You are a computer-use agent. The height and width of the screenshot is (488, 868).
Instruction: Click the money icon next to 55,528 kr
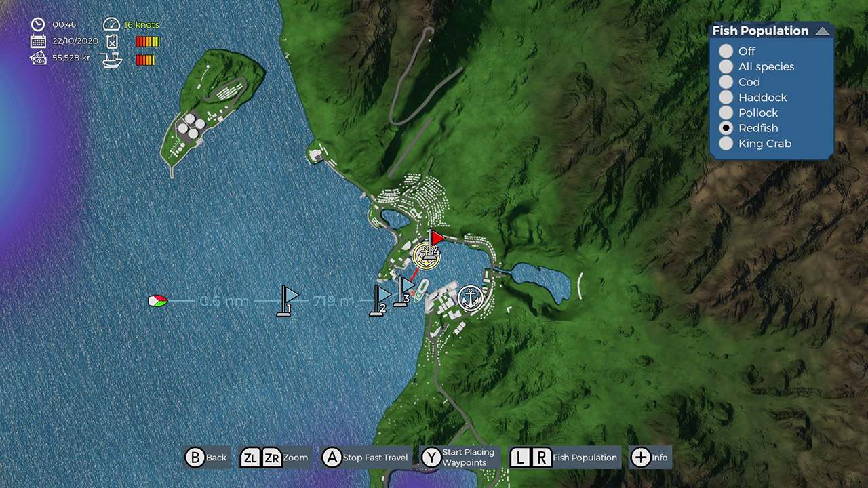coord(37,59)
